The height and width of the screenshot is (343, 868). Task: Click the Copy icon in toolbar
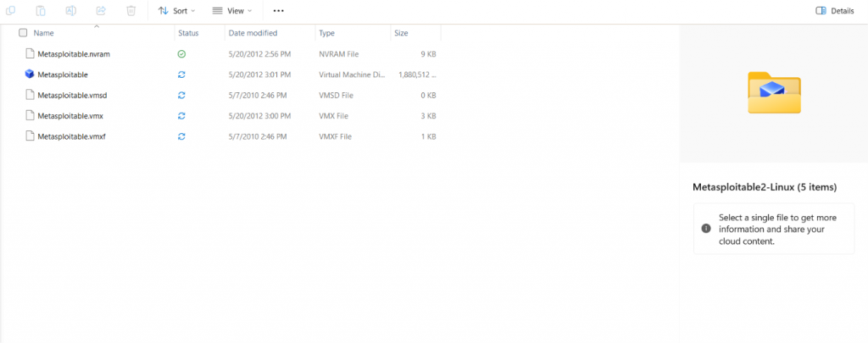point(10,10)
